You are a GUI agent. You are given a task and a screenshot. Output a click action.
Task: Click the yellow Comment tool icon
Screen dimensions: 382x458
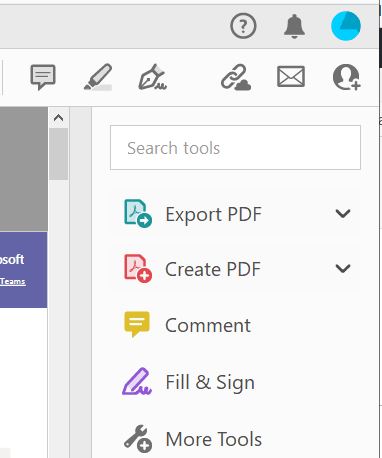coord(137,324)
